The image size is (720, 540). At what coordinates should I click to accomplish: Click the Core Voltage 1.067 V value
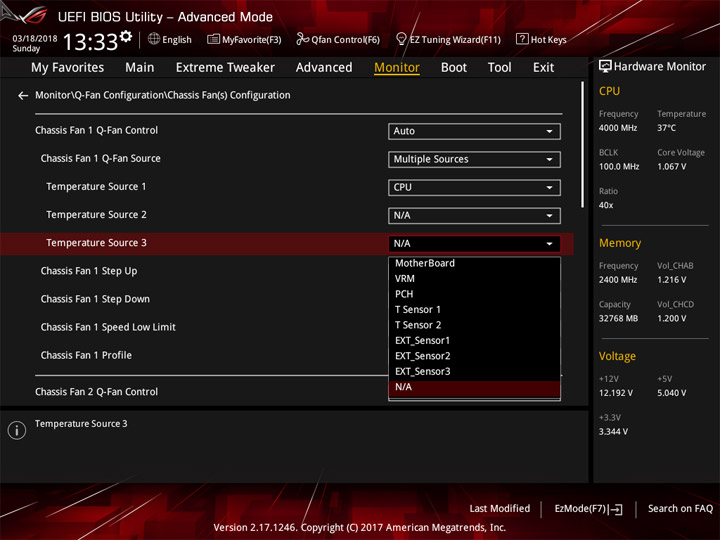pos(671,167)
